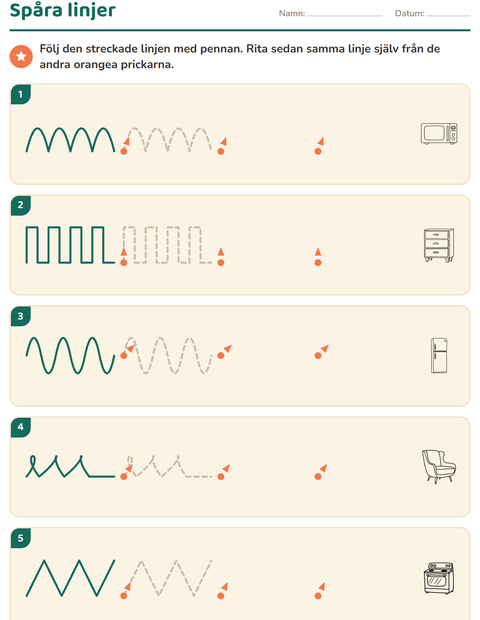480x620 pixels.
Task: Click the Namn input line
Action: (345, 15)
